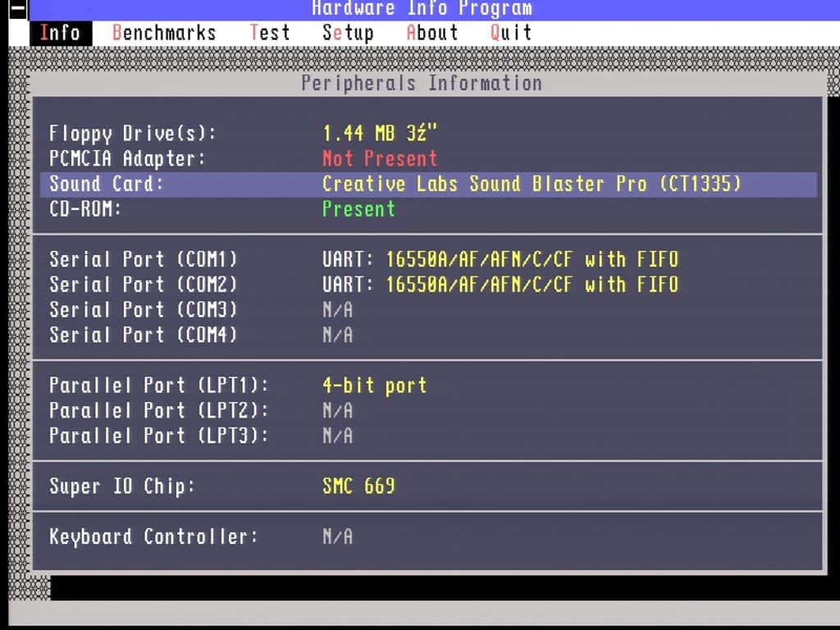This screenshot has height=630, width=840.
Task: Click the Keyboard Controller N/A value
Action: coord(338,536)
